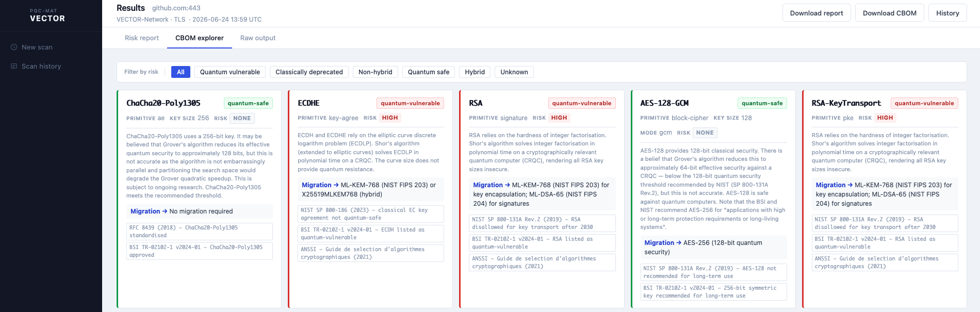Screen dimensions: 980x312
Task: Filter by Hybrid
Action: pyautogui.click(x=475, y=72)
